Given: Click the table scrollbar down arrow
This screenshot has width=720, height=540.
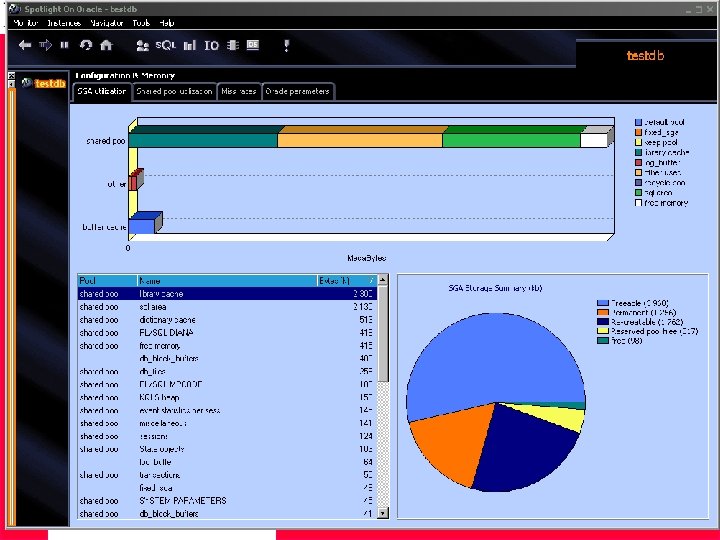Looking at the screenshot, I should [x=383, y=513].
